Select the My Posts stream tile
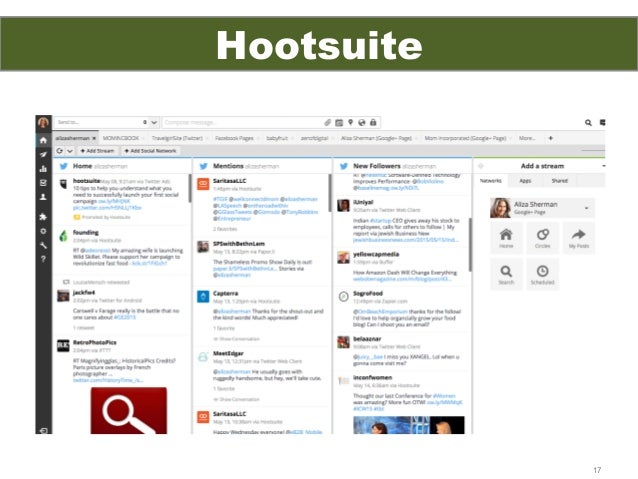638x479 pixels. click(x=579, y=238)
